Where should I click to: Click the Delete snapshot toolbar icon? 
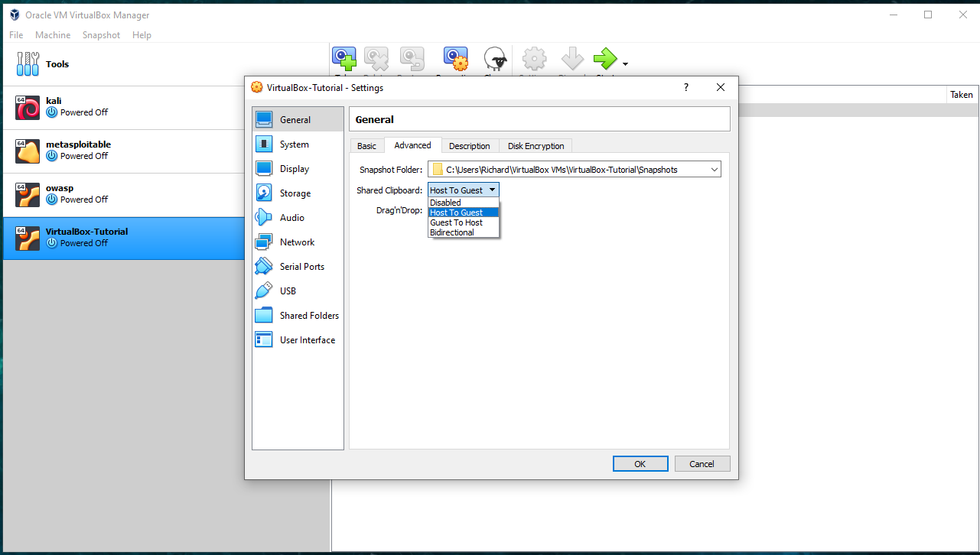click(x=376, y=59)
